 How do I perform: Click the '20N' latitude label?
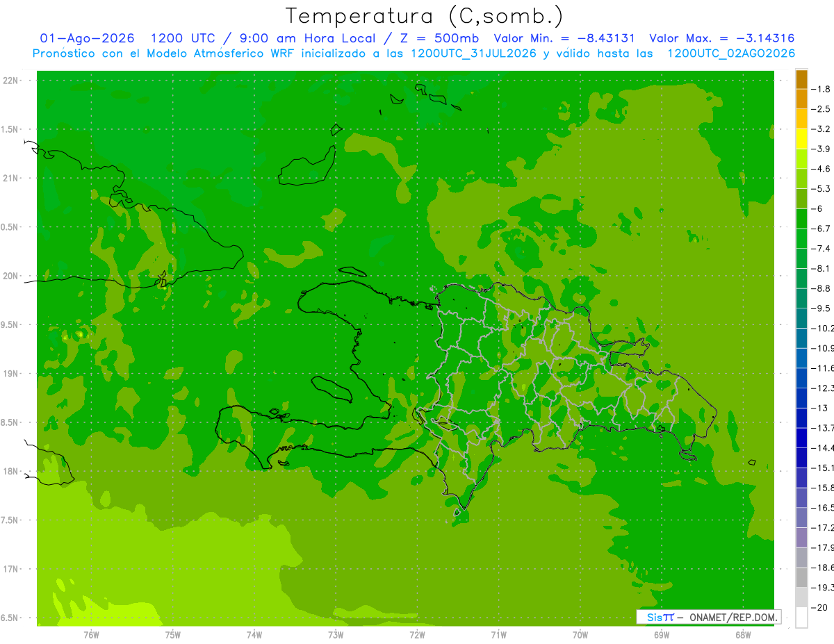[x=10, y=276]
